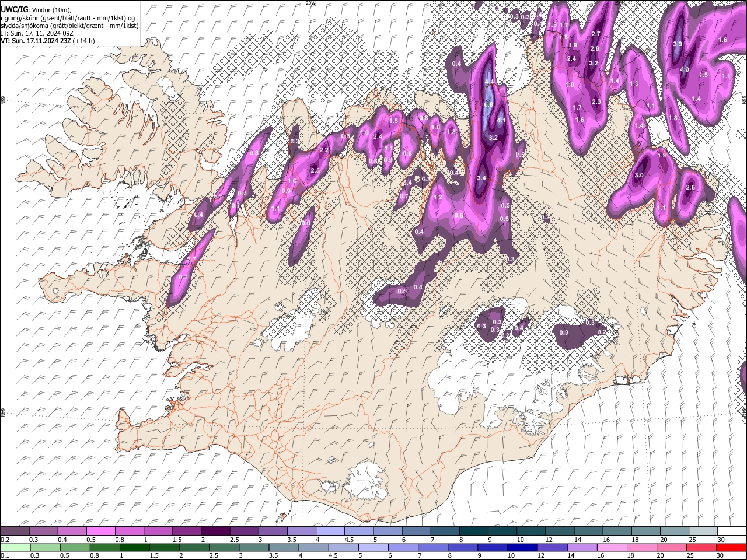Screen dimensions: 747x560
Task: Click the '20W' longitude label at the top edge
Action: point(310,3)
